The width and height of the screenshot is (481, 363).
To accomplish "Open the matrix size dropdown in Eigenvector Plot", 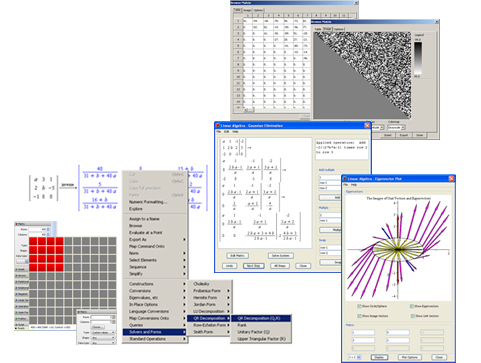I will click(355, 357).
